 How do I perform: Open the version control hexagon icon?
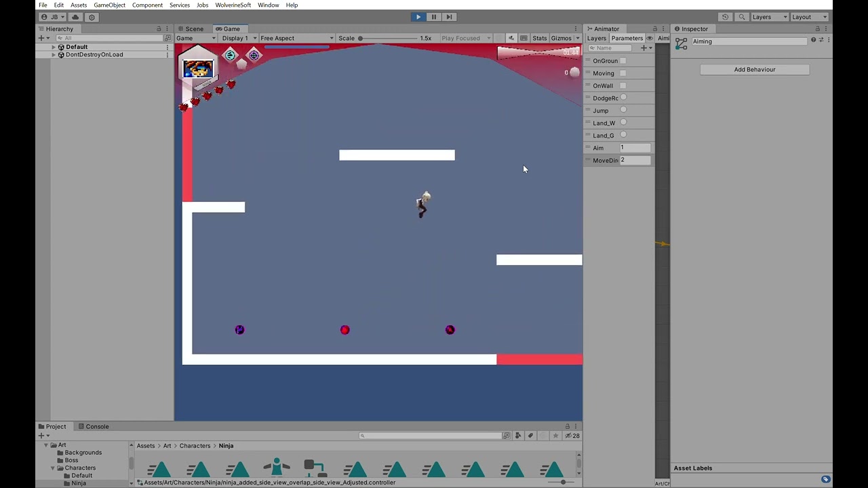pos(92,17)
